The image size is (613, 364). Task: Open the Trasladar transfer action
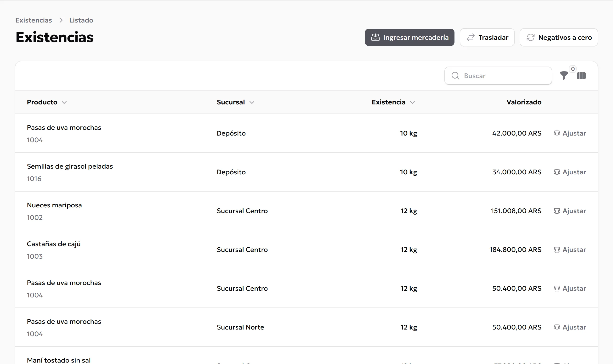point(487,37)
